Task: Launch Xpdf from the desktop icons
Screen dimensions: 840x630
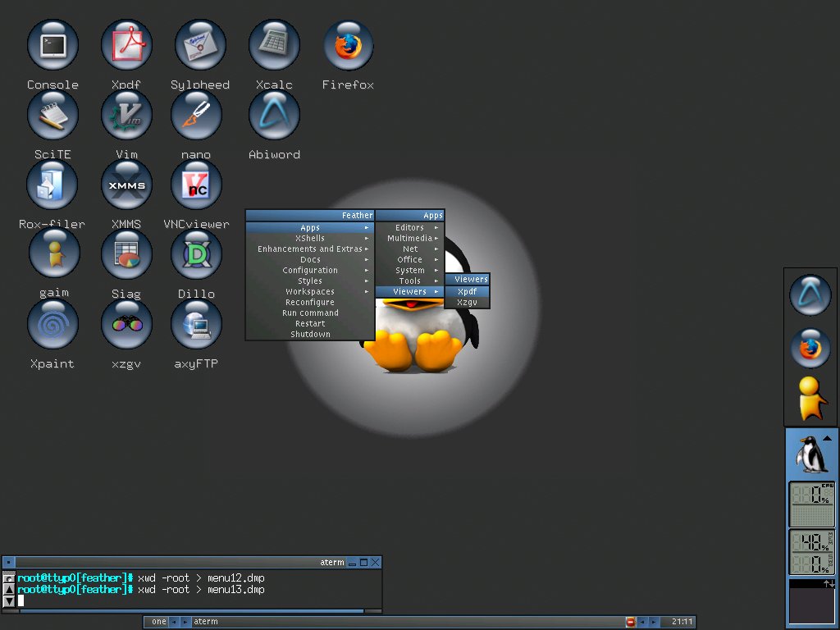Action: point(126,46)
